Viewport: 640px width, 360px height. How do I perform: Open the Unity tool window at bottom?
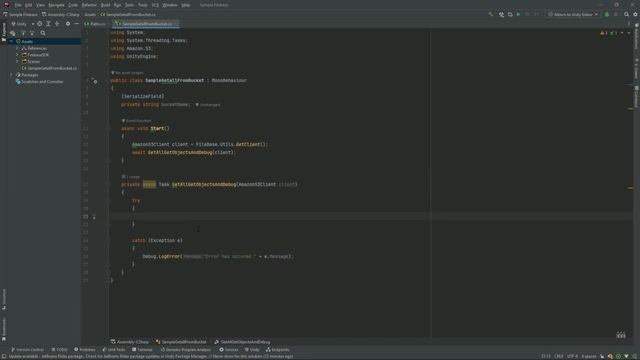tap(252, 350)
